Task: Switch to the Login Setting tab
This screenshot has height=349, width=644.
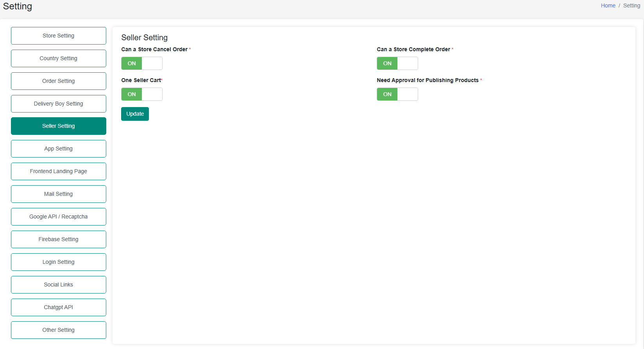Action: tap(59, 262)
